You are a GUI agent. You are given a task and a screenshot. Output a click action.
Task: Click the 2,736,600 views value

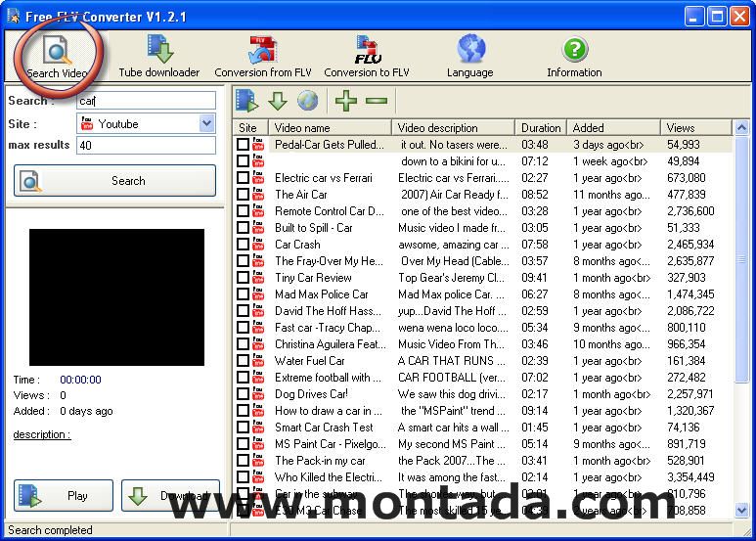coord(690,211)
